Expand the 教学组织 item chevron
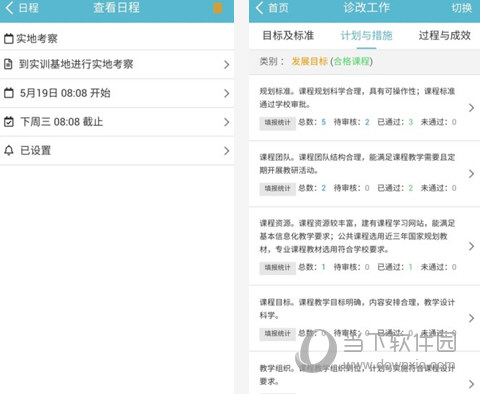480x394 pixels. [x=471, y=384]
